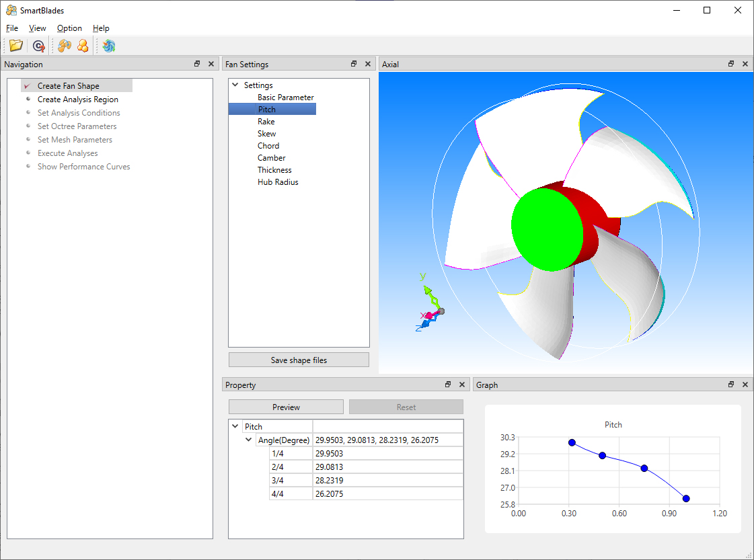The height and width of the screenshot is (560, 754).
Task: Open the View menu
Action: click(x=38, y=28)
